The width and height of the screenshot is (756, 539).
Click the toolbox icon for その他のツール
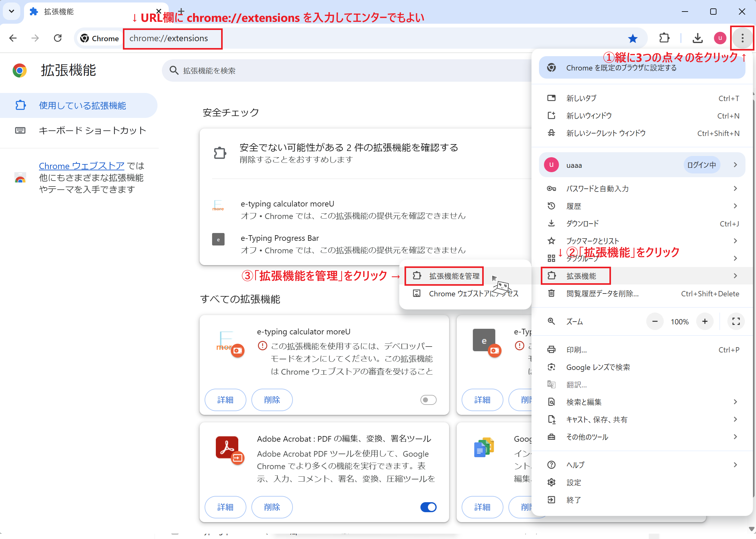tap(551, 437)
